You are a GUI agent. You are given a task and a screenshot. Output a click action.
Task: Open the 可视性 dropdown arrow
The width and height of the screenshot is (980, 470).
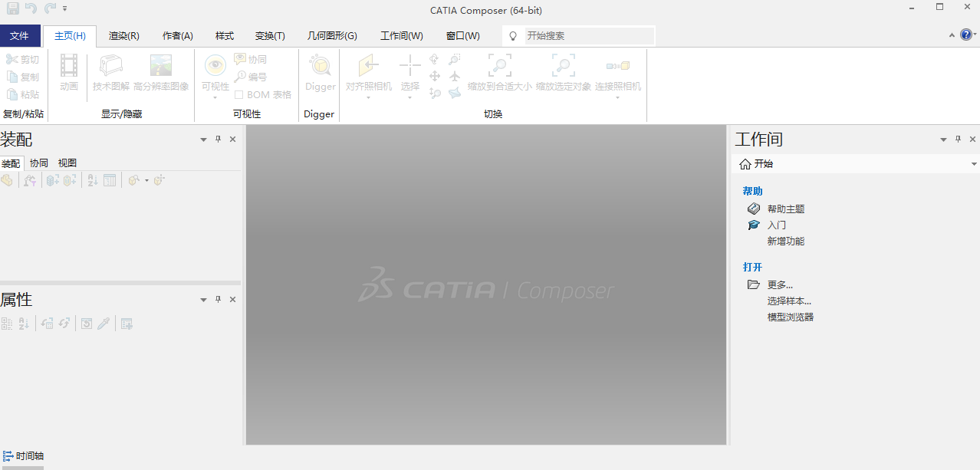tap(215, 97)
